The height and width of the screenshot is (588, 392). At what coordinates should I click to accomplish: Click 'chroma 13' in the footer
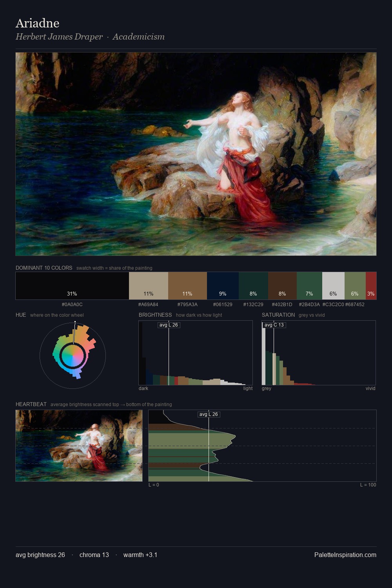(94, 555)
